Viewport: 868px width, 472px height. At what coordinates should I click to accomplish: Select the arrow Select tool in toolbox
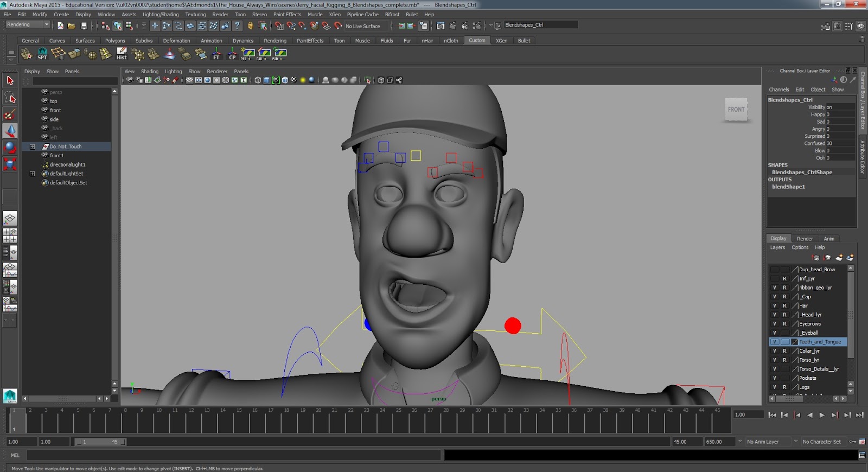(x=10, y=81)
